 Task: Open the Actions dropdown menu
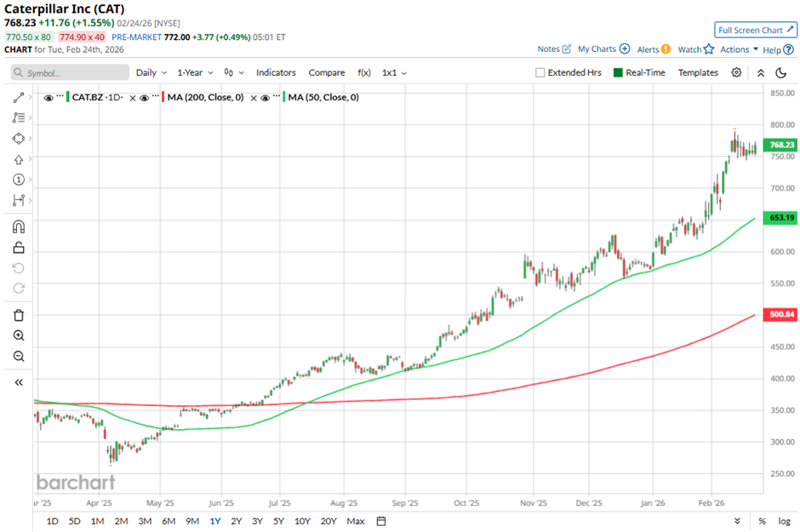[x=738, y=49]
